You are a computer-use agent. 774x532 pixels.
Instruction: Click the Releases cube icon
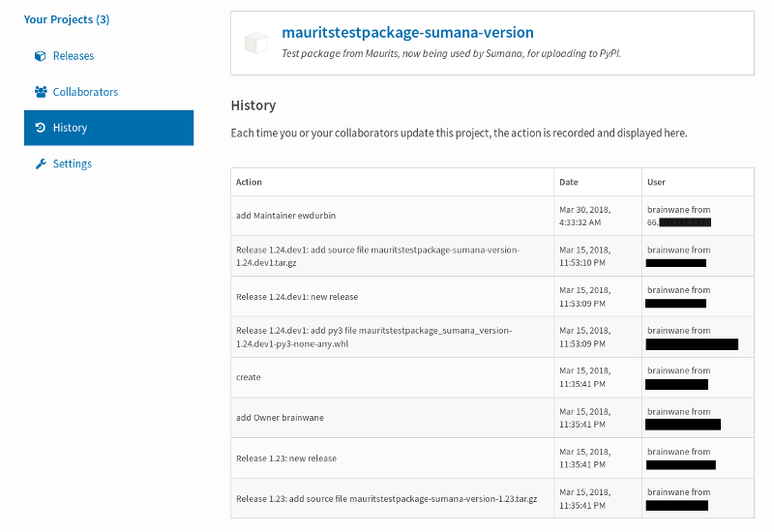(40, 56)
